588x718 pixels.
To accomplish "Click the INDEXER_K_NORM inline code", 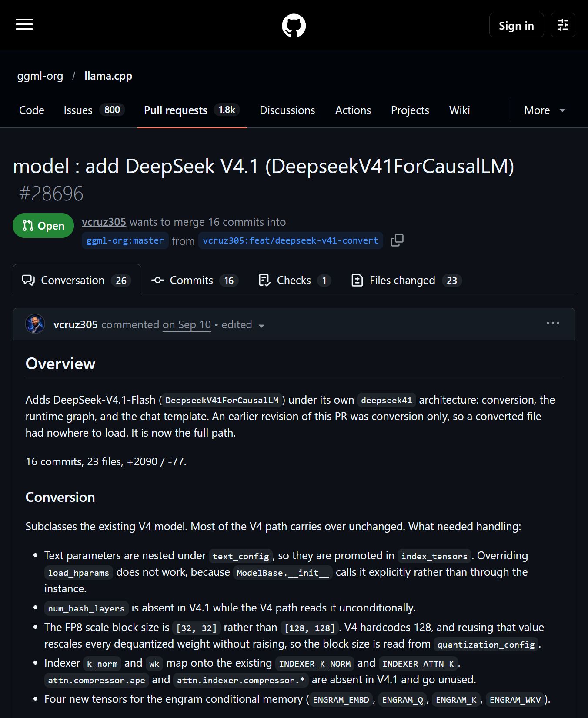I will point(315,664).
